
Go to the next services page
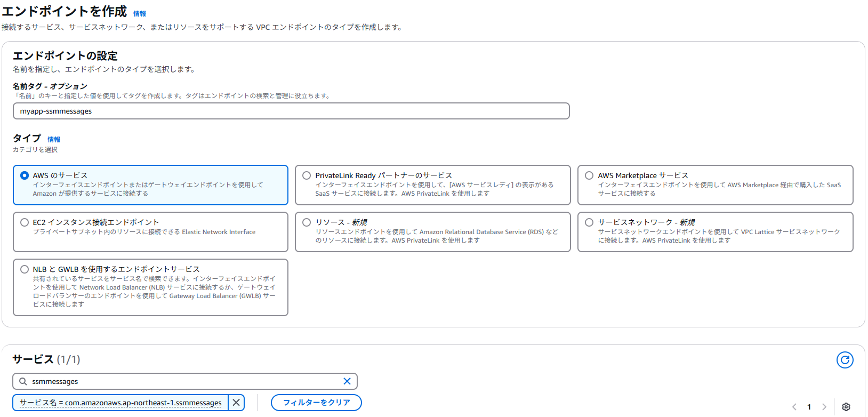point(824,407)
